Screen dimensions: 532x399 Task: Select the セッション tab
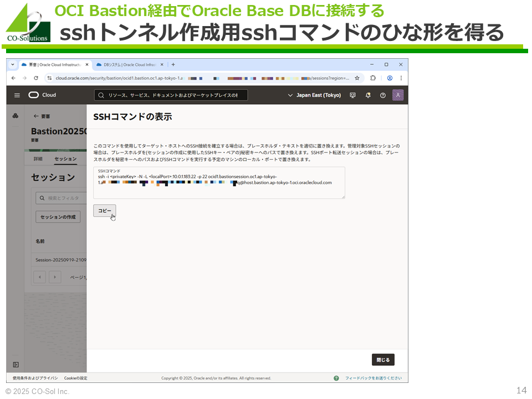(65, 159)
